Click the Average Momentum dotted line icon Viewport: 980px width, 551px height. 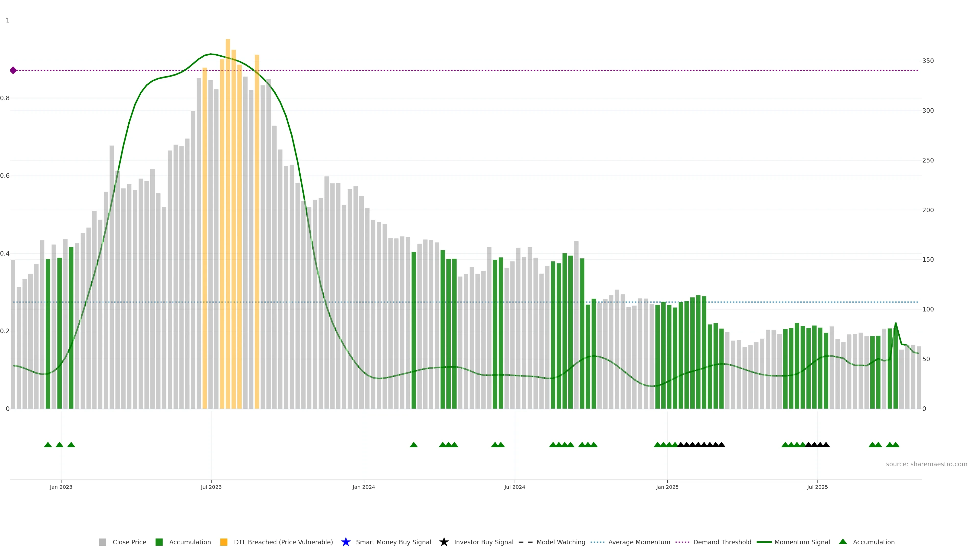click(x=597, y=542)
